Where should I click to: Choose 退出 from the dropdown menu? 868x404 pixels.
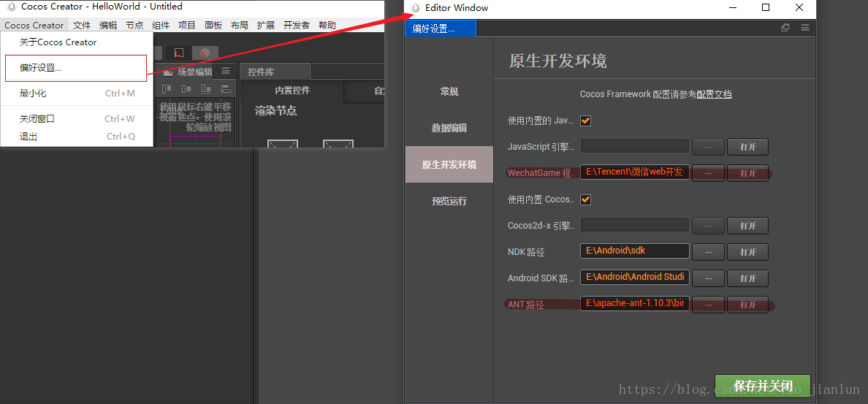(77, 136)
